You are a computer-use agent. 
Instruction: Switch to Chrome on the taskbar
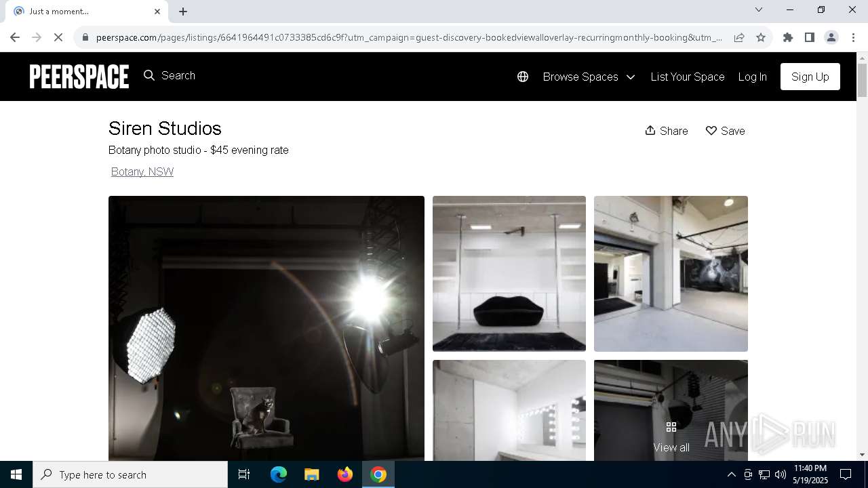[378, 474]
